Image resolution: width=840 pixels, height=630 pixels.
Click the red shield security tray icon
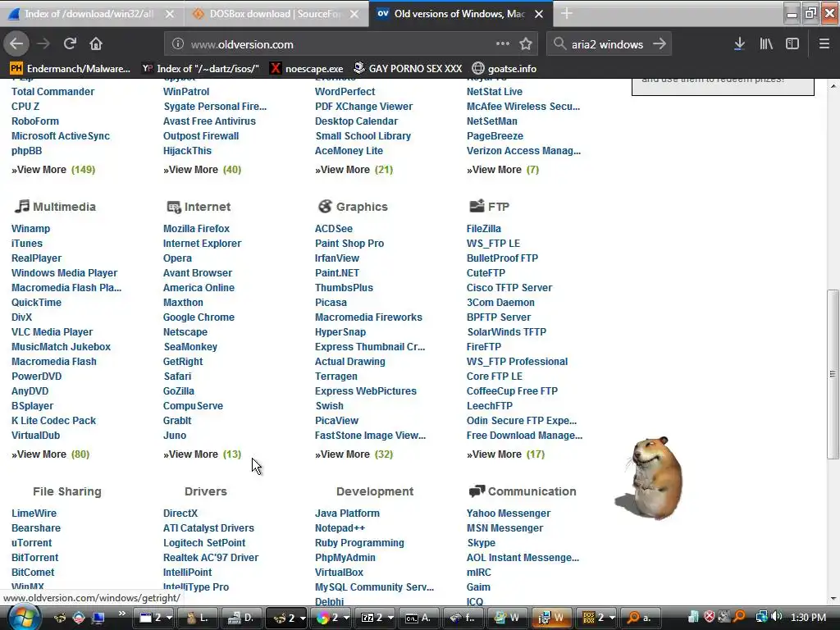(x=710, y=617)
